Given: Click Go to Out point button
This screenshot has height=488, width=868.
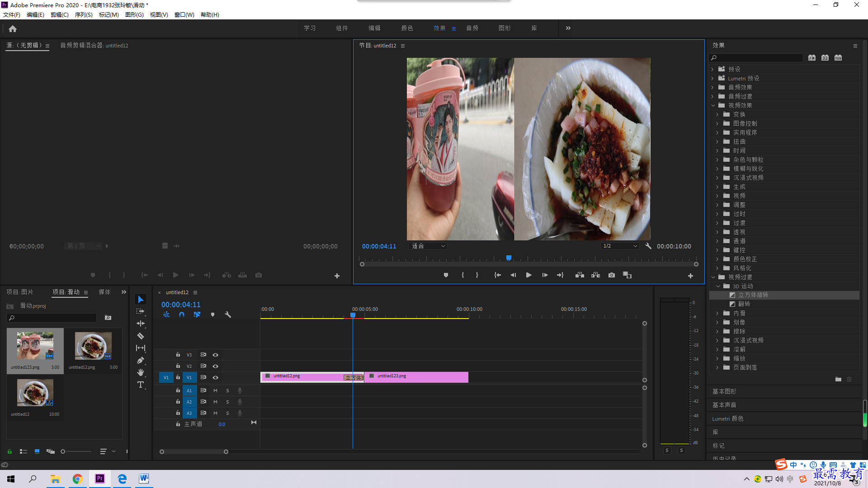Looking at the screenshot, I should pyautogui.click(x=561, y=275).
